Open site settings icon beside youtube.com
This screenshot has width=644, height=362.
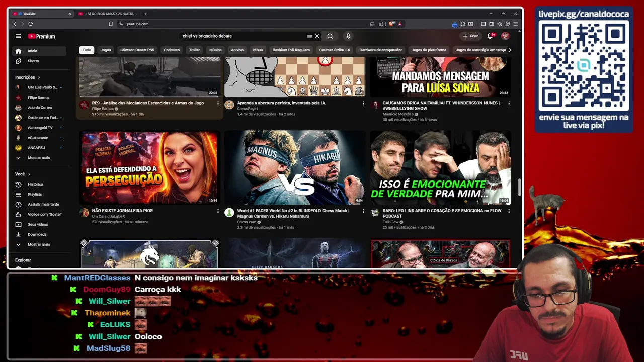point(121,24)
